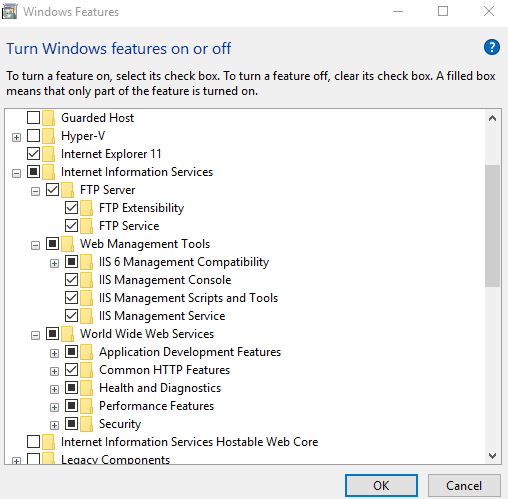Click the folder icon beside Internet Explorer 11
The width and height of the screenshot is (508, 499).
[x=49, y=154]
